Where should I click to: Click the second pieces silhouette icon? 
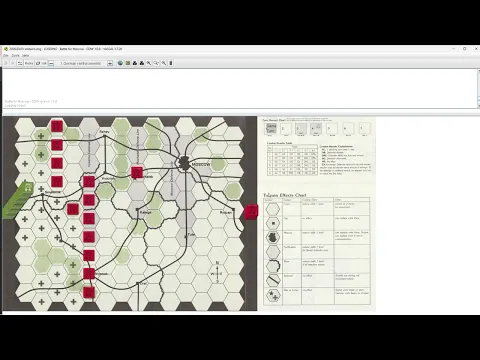(142, 63)
